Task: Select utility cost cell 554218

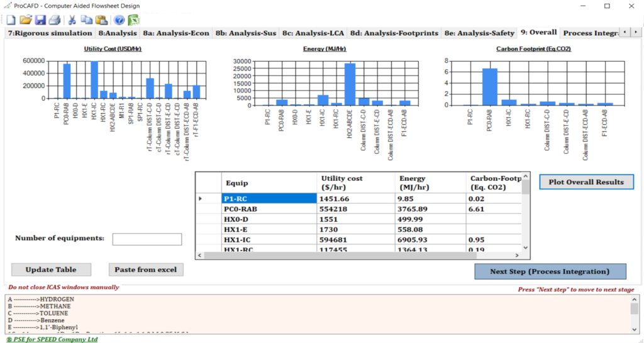Action: (356, 209)
